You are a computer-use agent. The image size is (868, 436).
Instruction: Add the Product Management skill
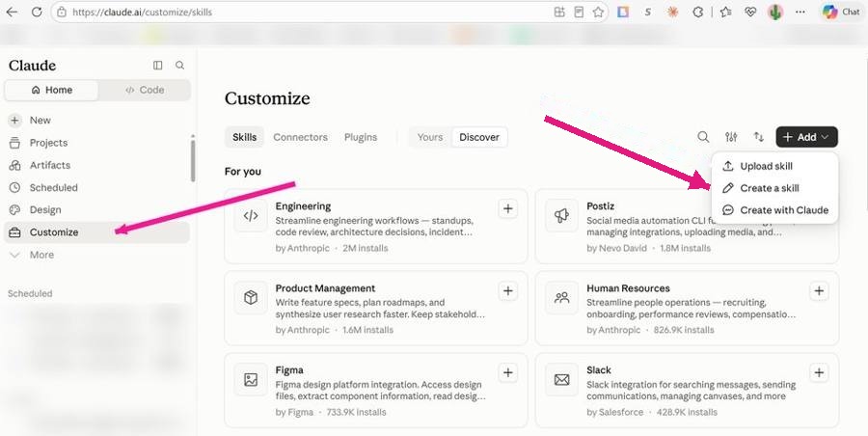(507, 291)
